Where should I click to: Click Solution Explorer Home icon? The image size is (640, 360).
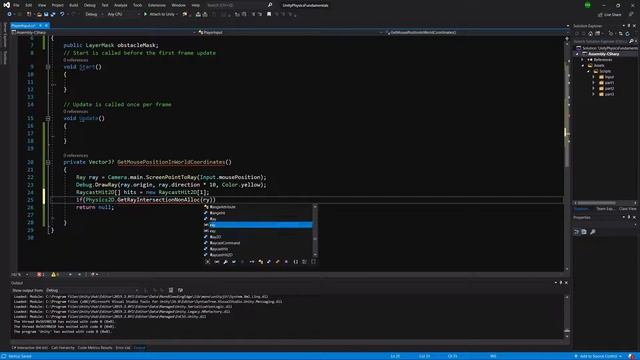(590, 33)
